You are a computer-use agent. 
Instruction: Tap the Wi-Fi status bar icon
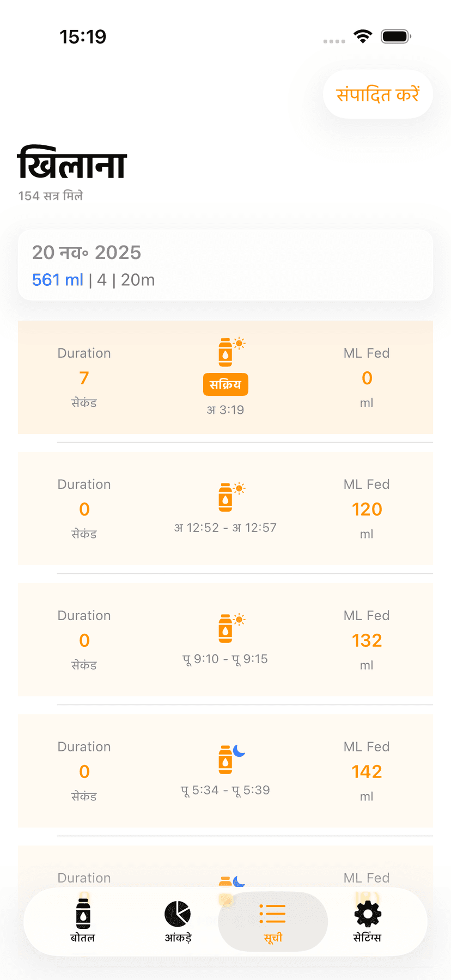[x=363, y=36]
